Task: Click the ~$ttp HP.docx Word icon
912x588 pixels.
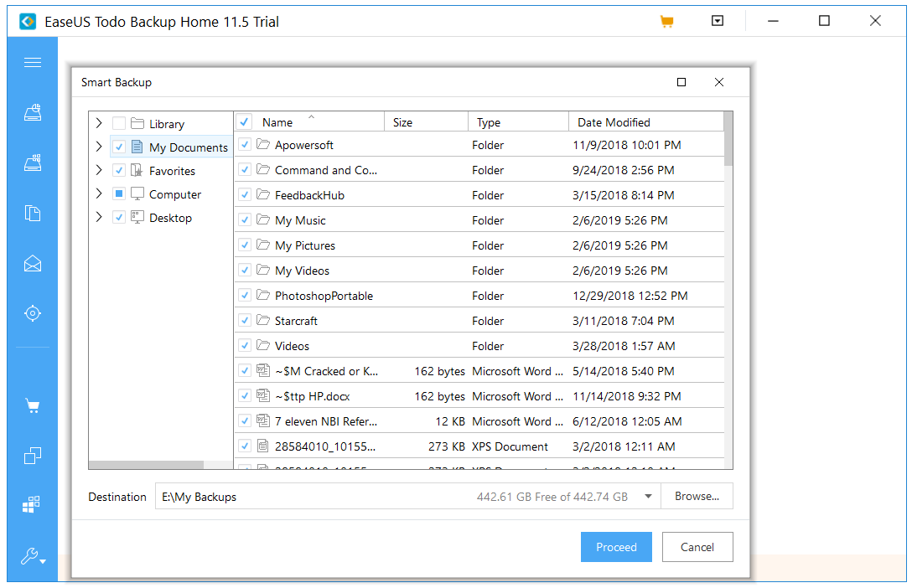Action: point(263,395)
